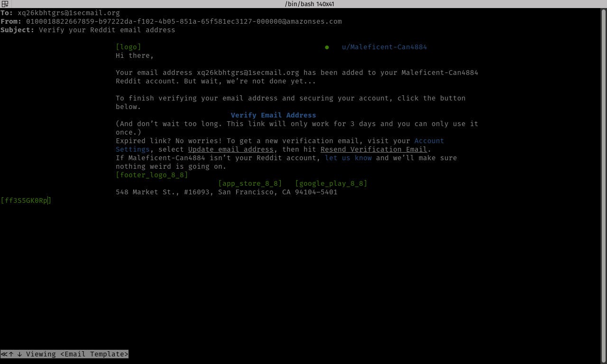Screen dimensions: 607x364
Task: Open the u/Maleficent-Can4884 profile link
Action: pos(384,47)
